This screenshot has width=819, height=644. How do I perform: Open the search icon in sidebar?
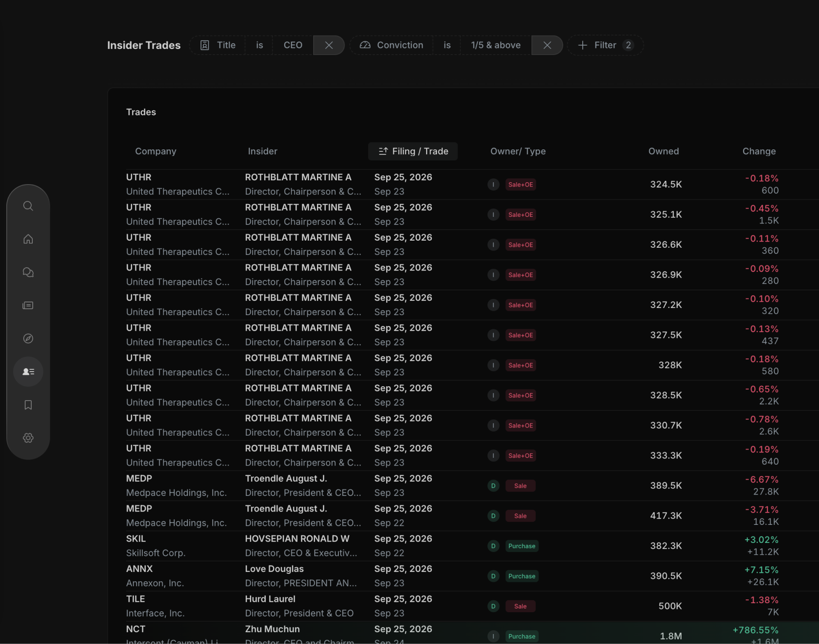click(28, 205)
